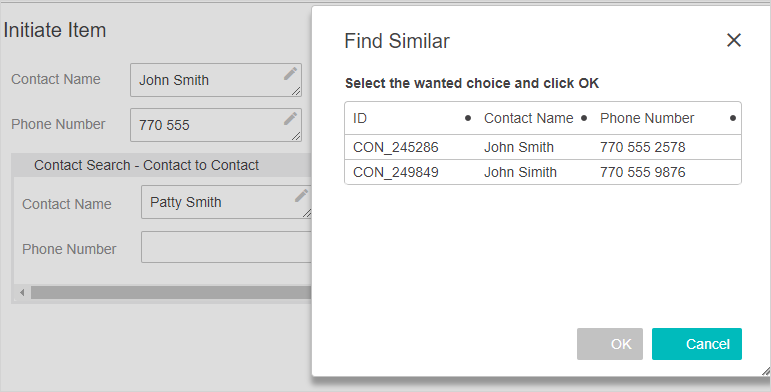Open the Contact Name column menu dot
This screenshot has width=771, height=392.
[584, 118]
